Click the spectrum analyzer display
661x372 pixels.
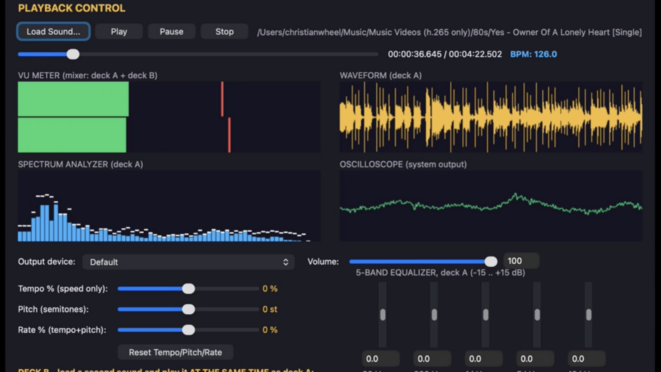point(169,206)
